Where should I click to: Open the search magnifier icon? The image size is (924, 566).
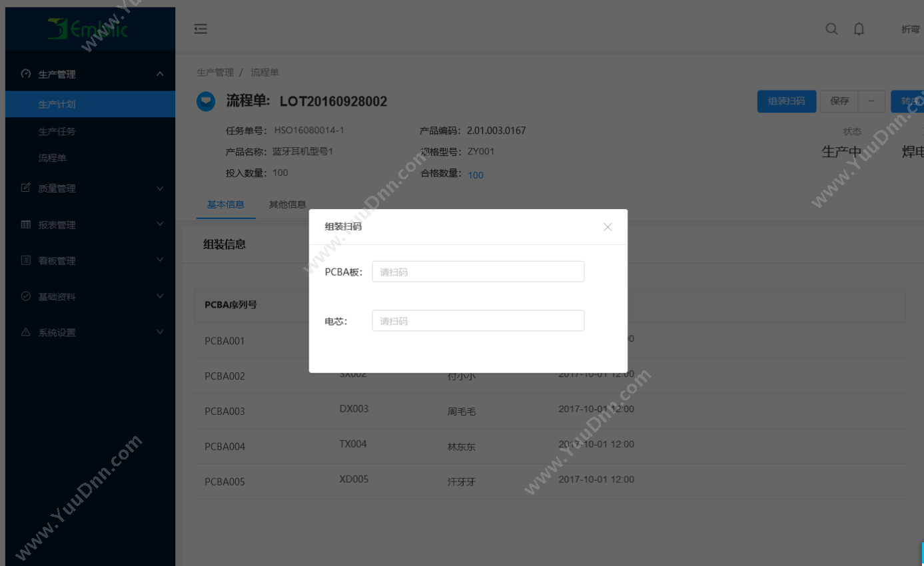click(831, 29)
